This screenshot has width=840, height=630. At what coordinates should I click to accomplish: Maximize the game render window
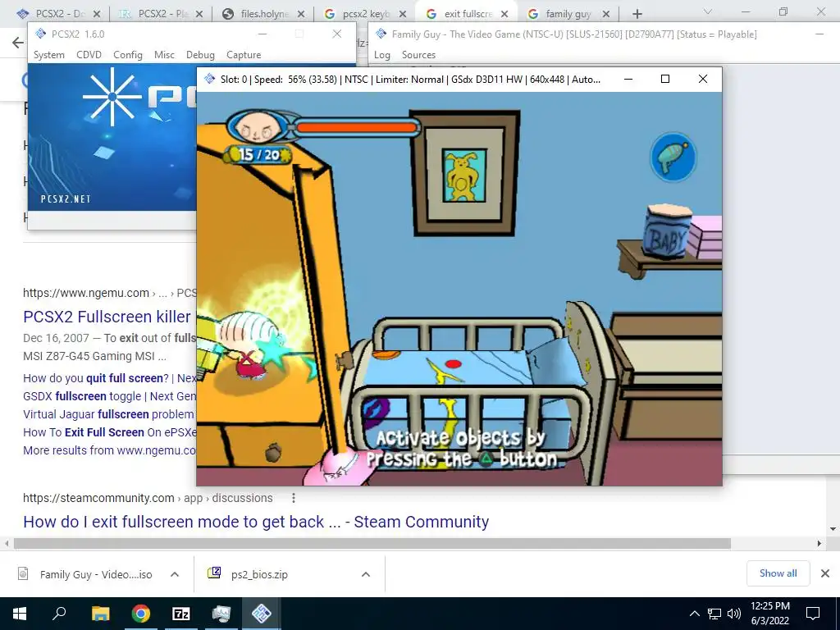point(664,79)
